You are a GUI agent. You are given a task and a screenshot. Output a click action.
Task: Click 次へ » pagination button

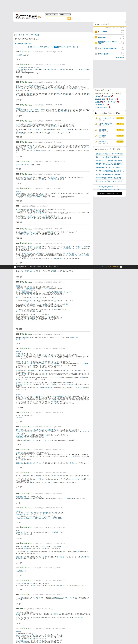pyautogui.click(x=75, y=47)
